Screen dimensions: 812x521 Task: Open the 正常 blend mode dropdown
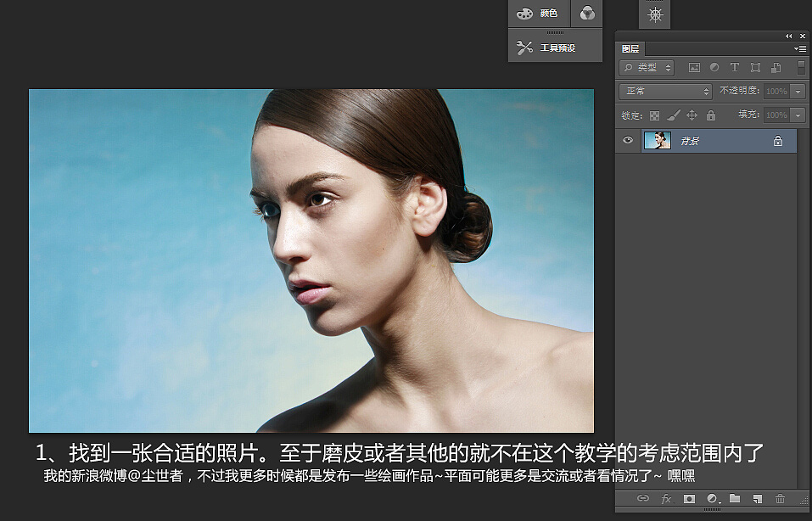click(x=665, y=91)
